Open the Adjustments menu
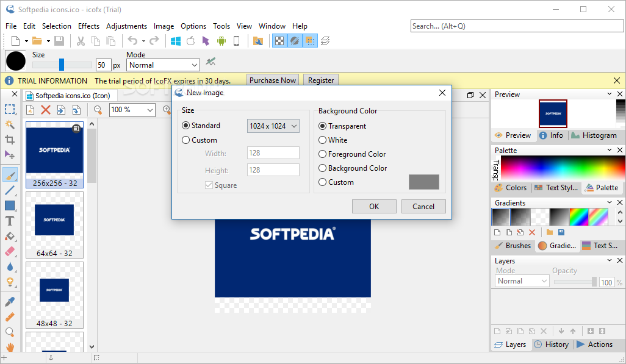The height and width of the screenshot is (364, 626). (126, 26)
